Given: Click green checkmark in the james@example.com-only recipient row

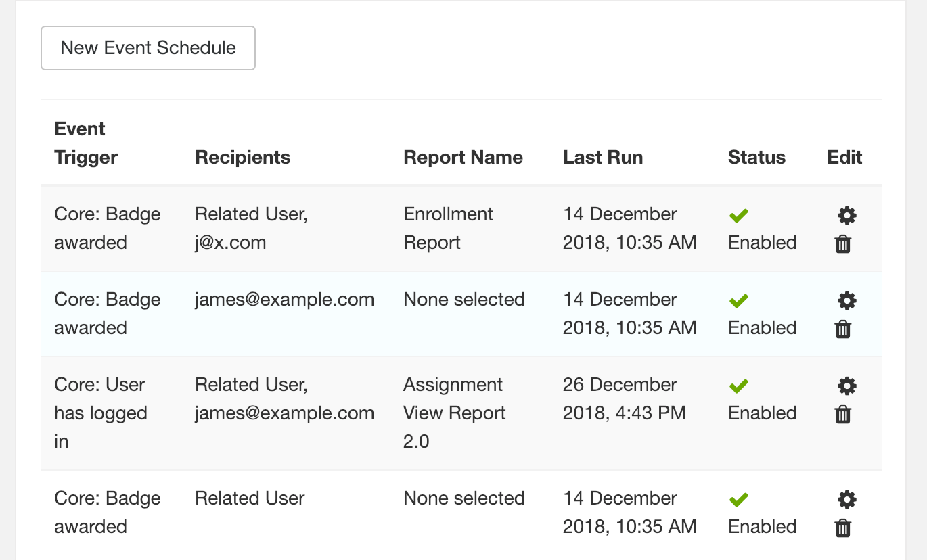Looking at the screenshot, I should (738, 301).
